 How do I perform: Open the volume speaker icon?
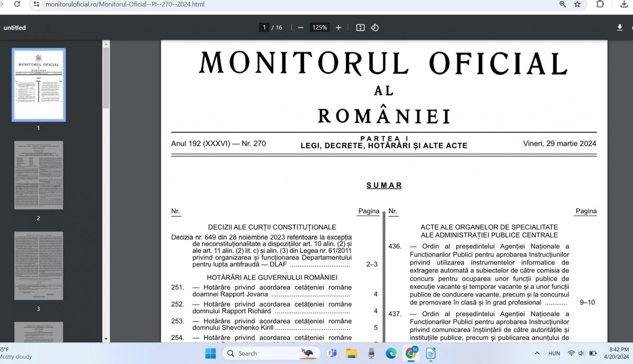(582, 353)
